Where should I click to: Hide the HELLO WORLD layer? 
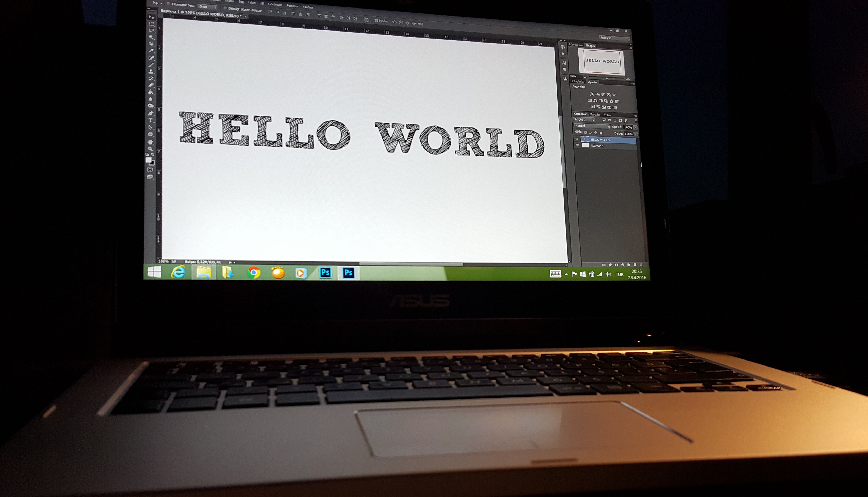(x=577, y=139)
